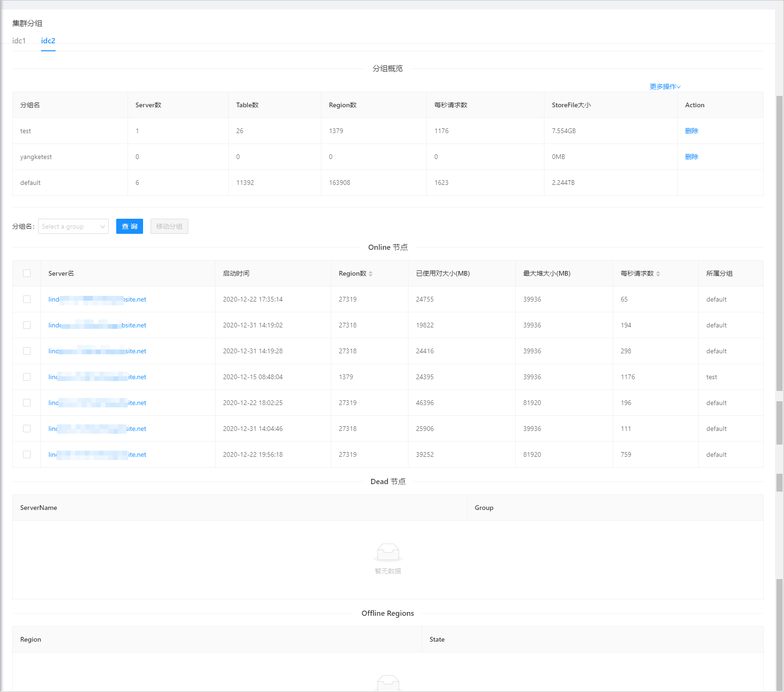Open server link with 298 requests per second
Viewport: 784px width, 692px height.
coord(97,351)
